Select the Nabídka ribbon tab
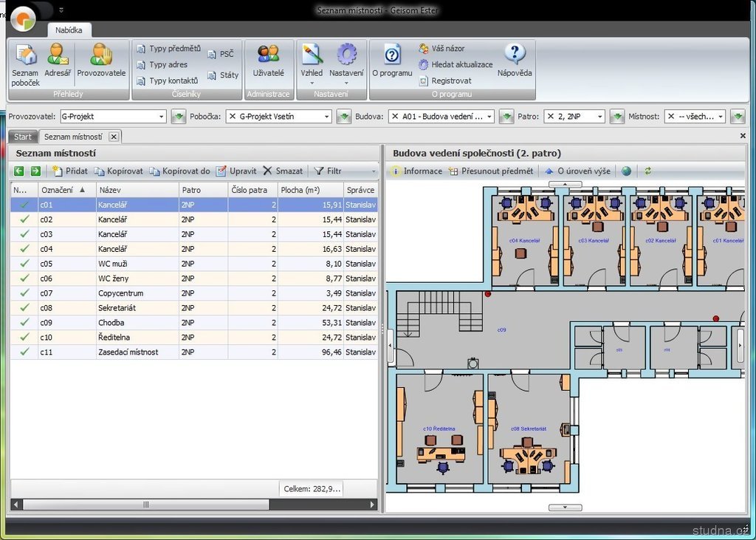The height and width of the screenshot is (540, 756). 70,30
